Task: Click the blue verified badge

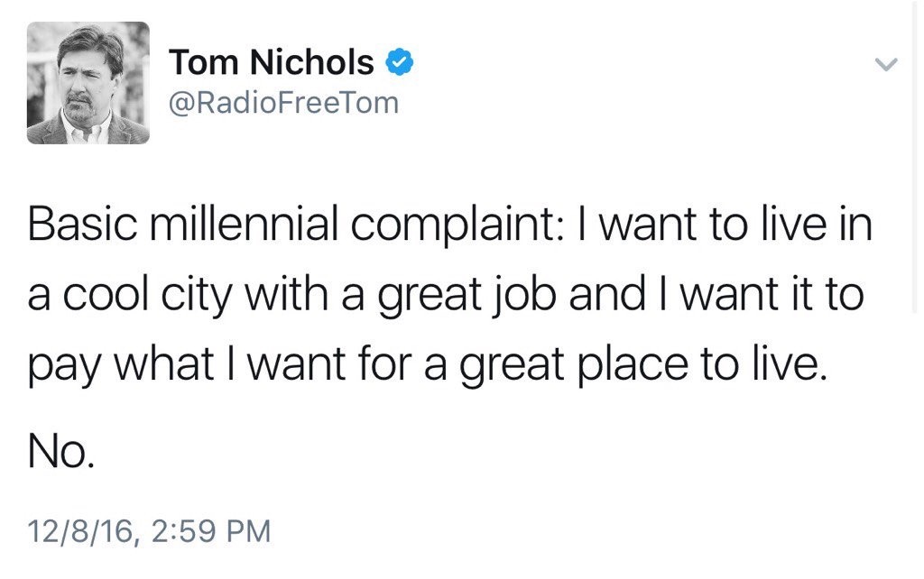Action: click(400, 62)
